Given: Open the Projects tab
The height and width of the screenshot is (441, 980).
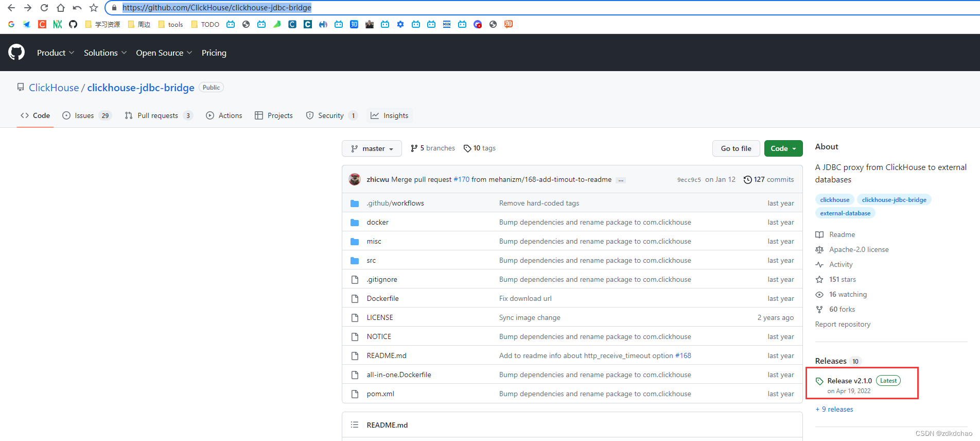Looking at the screenshot, I should [x=274, y=115].
